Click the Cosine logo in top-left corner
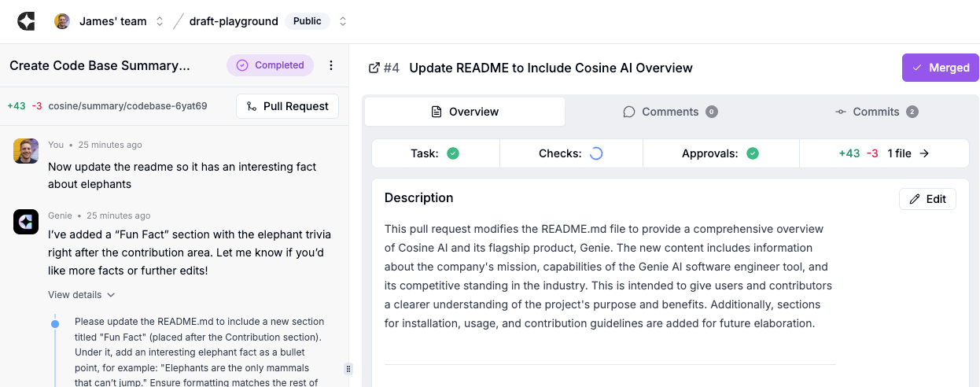 point(26,21)
